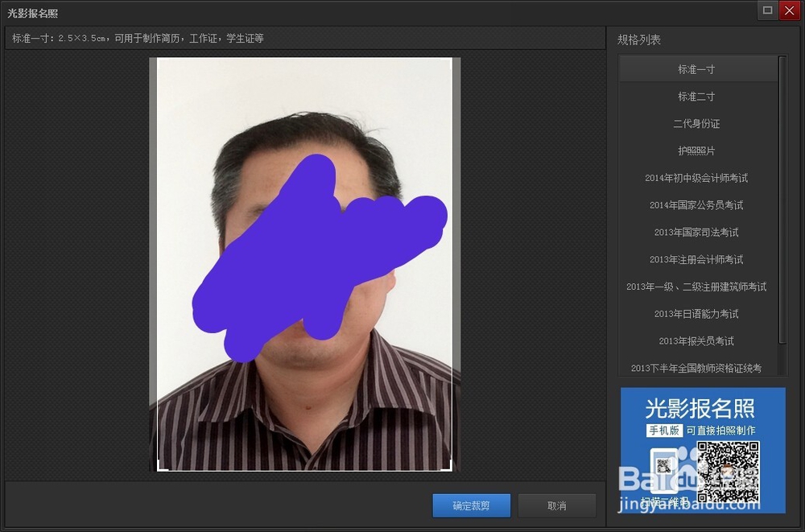The width and height of the screenshot is (805, 532).
Task: Select 2013年报关员考试 photo spec
Action: pyautogui.click(x=696, y=340)
